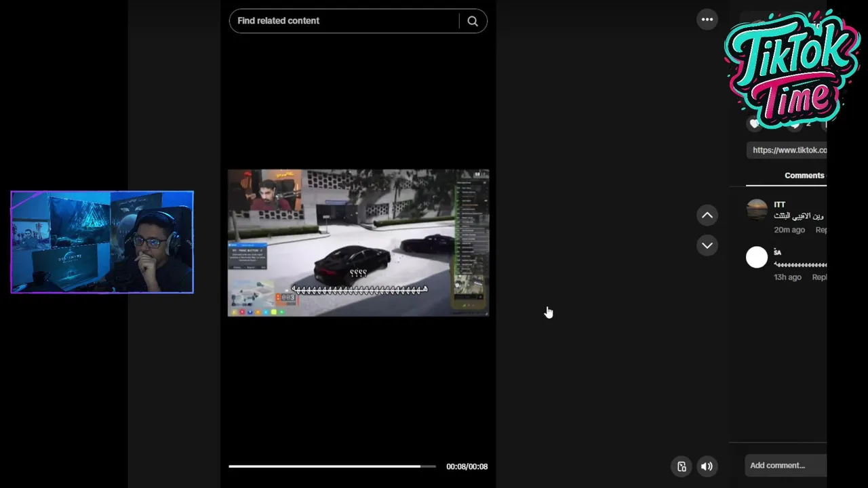Open the three-dot more options menu
This screenshot has width=868, height=488.
pyautogui.click(x=707, y=20)
